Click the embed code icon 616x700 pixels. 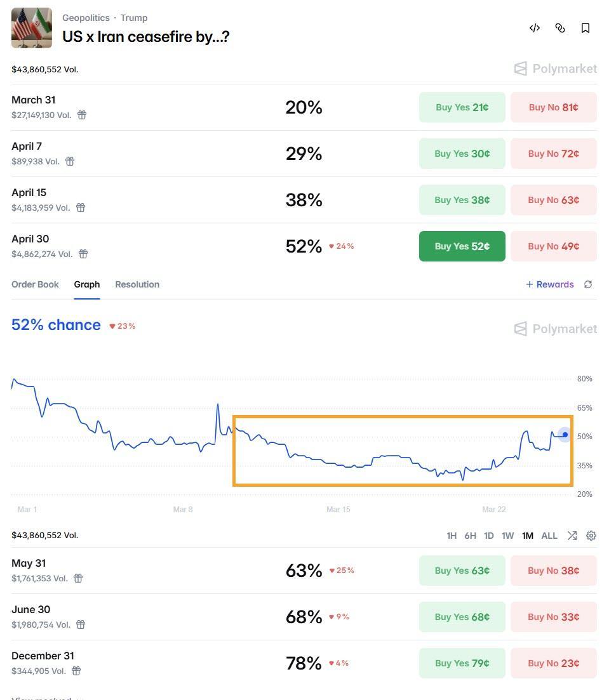[535, 28]
